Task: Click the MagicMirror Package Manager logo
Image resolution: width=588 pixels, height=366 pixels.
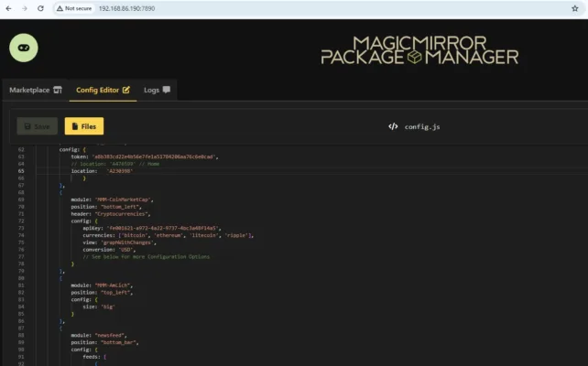Action: [x=419, y=50]
